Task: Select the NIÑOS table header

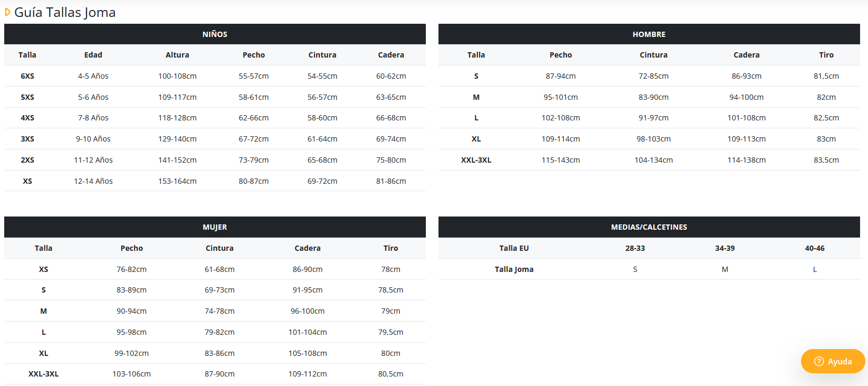Action: tap(215, 34)
